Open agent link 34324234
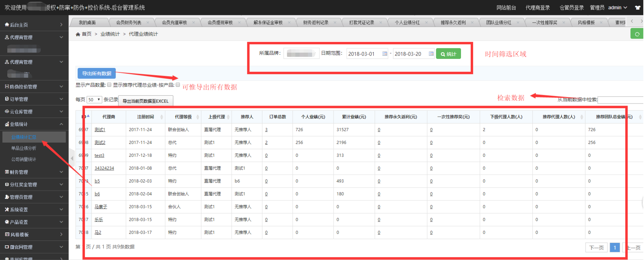This screenshot has height=260, width=644. pos(104,168)
